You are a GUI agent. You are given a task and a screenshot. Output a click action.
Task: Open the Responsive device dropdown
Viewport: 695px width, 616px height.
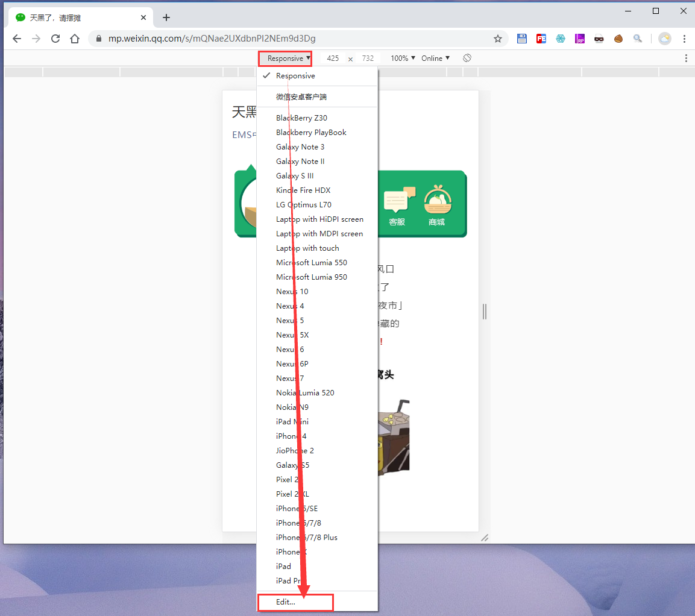286,58
